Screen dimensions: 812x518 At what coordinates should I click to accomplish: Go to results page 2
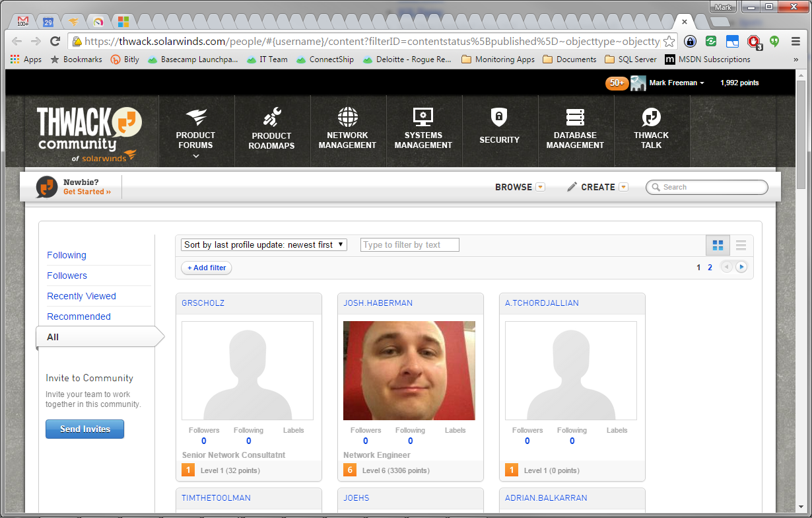(710, 268)
